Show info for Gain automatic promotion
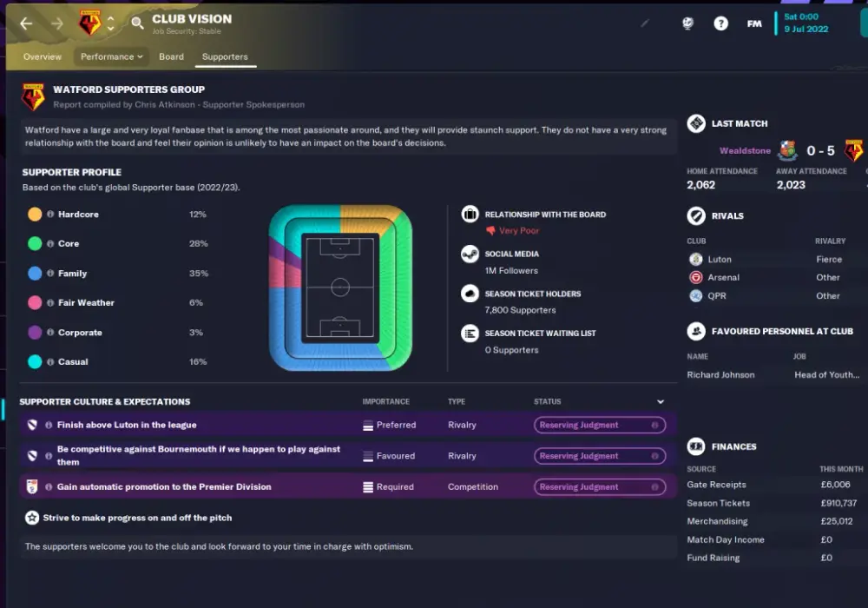The height and width of the screenshot is (608, 868). coord(49,486)
